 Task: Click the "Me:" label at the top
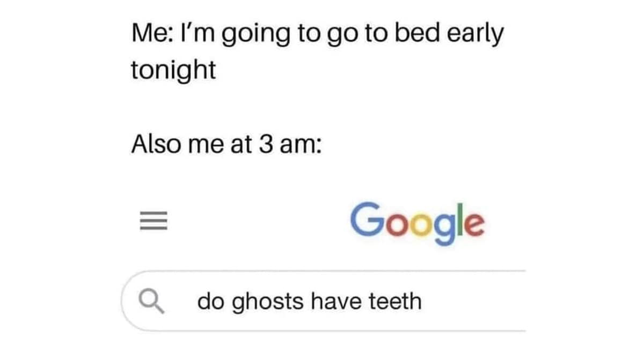[x=150, y=35]
